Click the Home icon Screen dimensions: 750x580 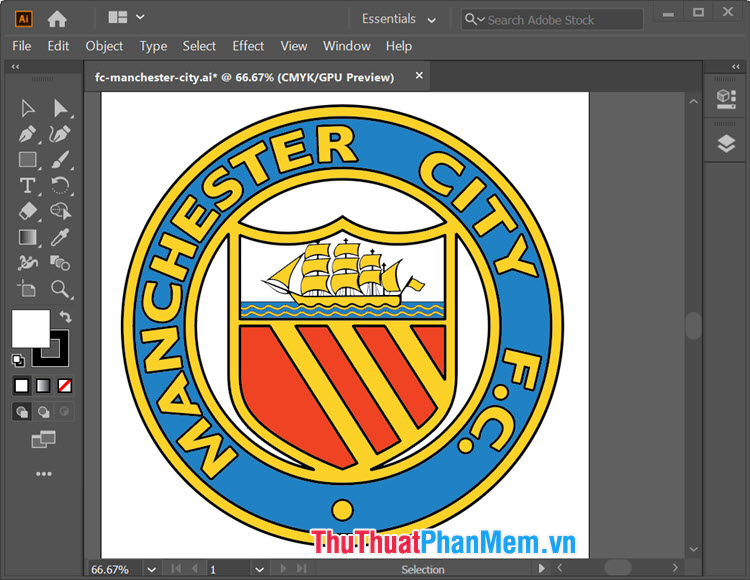57,19
